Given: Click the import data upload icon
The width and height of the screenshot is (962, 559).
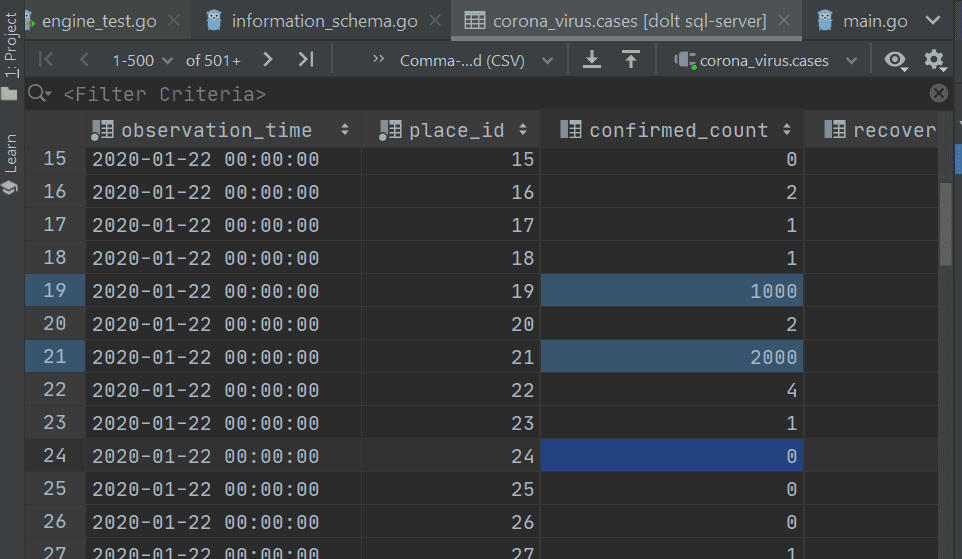Looking at the screenshot, I should (x=631, y=60).
